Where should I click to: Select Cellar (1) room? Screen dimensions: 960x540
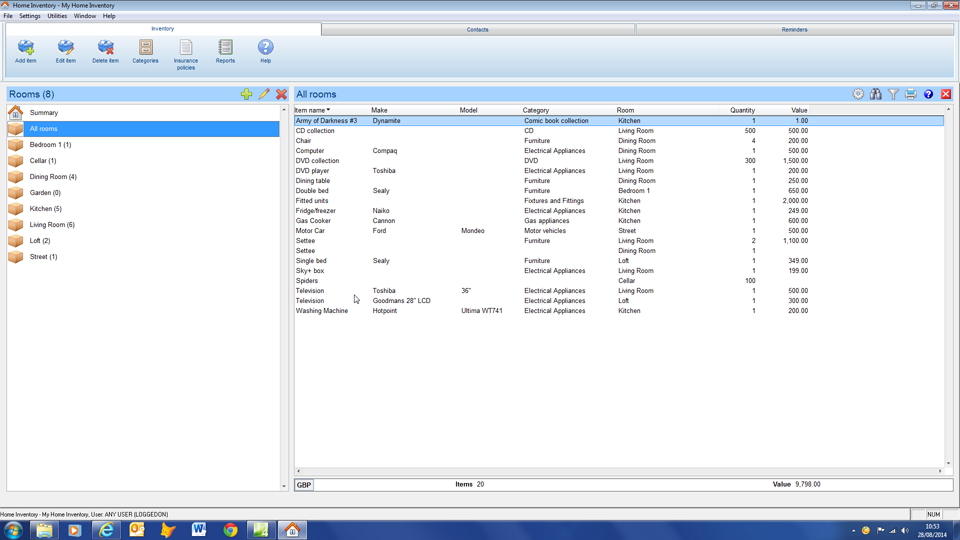click(x=143, y=160)
